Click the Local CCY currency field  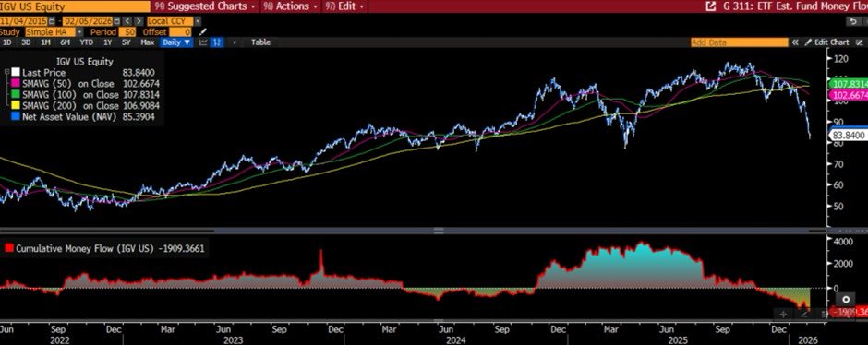pyautogui.click(x=170, y=21)
